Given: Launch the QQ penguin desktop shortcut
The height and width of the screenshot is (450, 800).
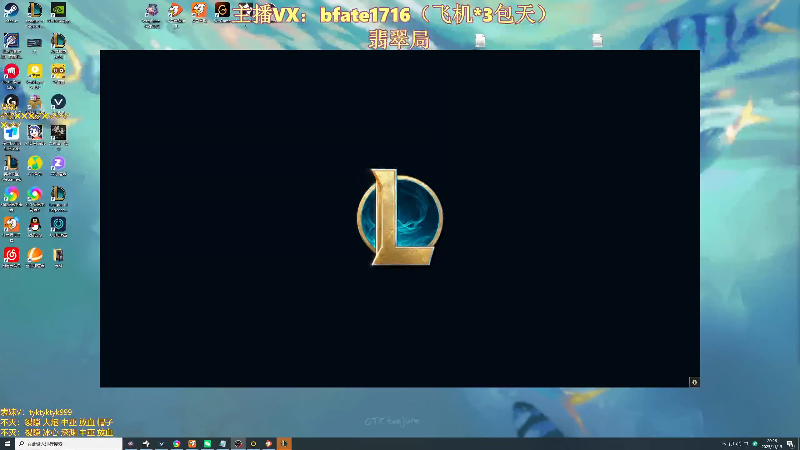Looking at the screenshot, I should [35, 224].
